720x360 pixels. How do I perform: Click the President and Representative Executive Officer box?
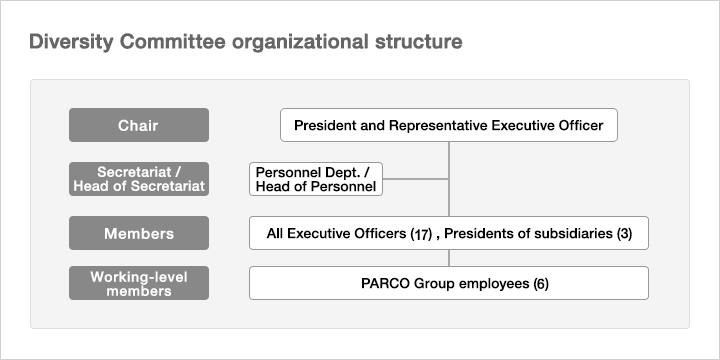click(449, 125)
